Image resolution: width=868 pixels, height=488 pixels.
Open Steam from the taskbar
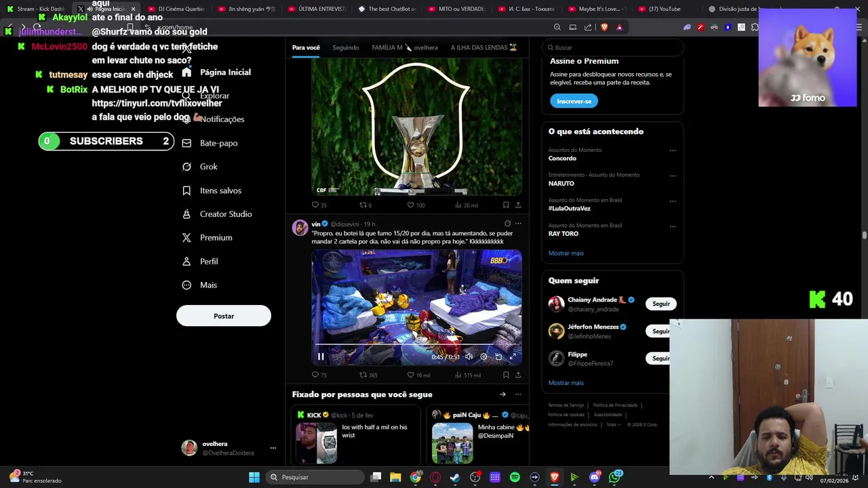point(455,477)
